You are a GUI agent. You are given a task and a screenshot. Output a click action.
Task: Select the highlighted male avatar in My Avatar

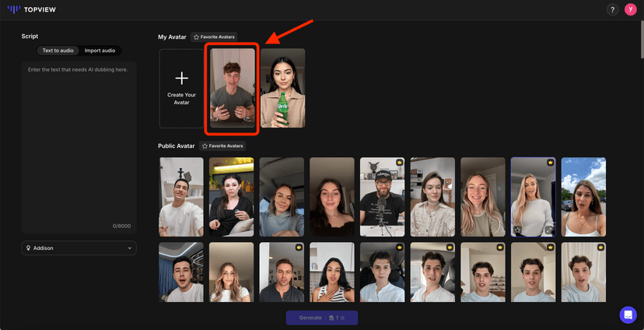click(233, 88)
